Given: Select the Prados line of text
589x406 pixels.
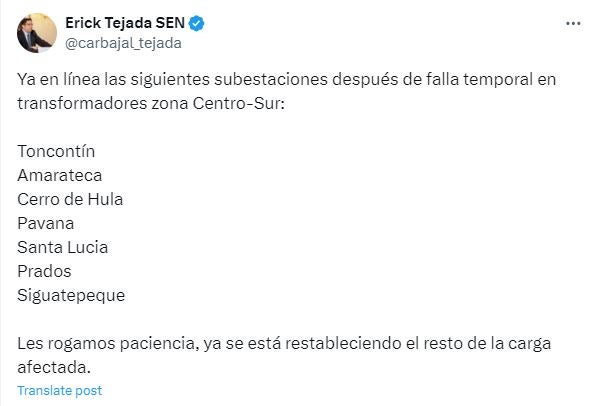Looking at the screenshot, I should [x=44, y=272].
